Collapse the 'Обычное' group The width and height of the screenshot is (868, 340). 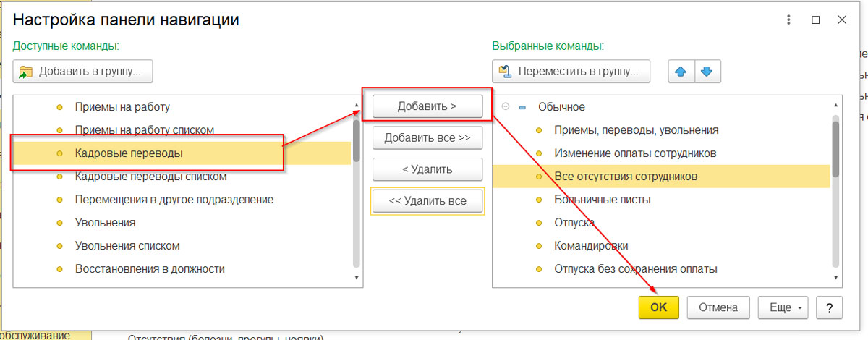(x=505, y=107)
